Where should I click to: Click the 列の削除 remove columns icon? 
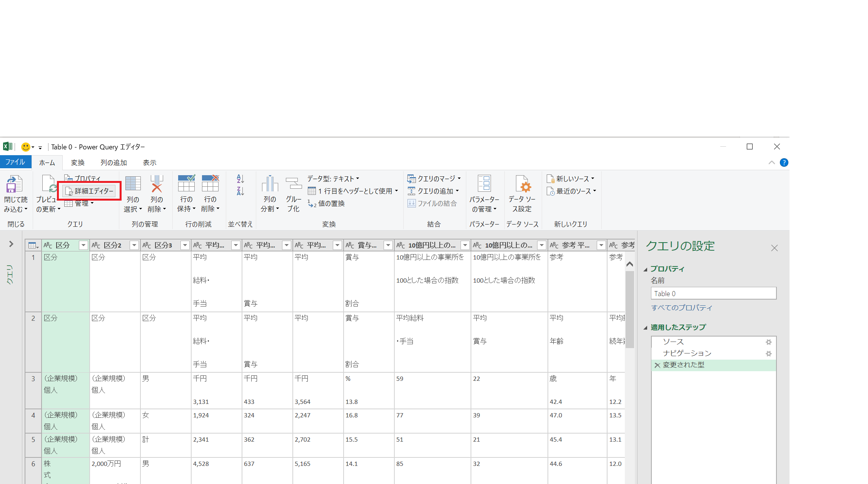[157, 184]
